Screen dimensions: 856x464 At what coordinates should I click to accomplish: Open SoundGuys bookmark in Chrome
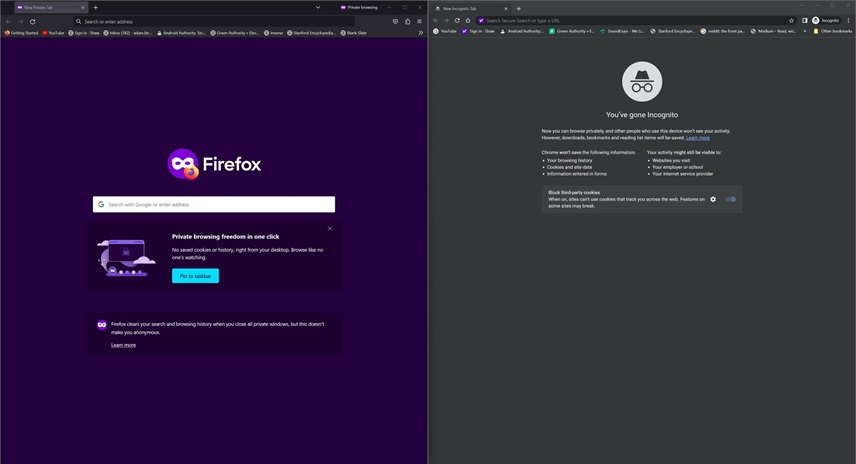622,31
